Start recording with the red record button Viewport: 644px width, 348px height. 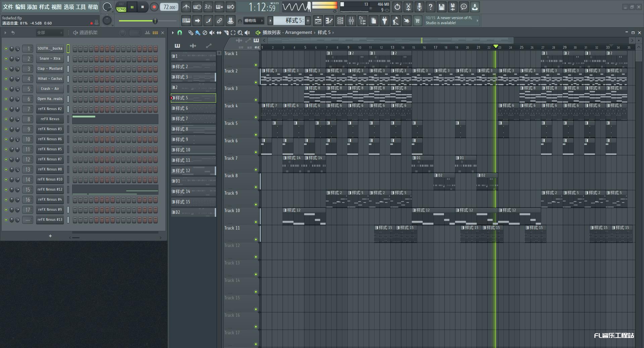[154, 7]
